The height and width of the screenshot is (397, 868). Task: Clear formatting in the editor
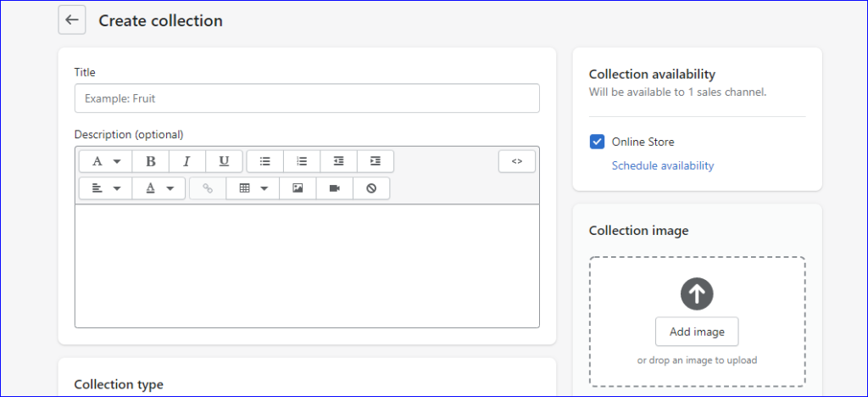click(371, 188)
